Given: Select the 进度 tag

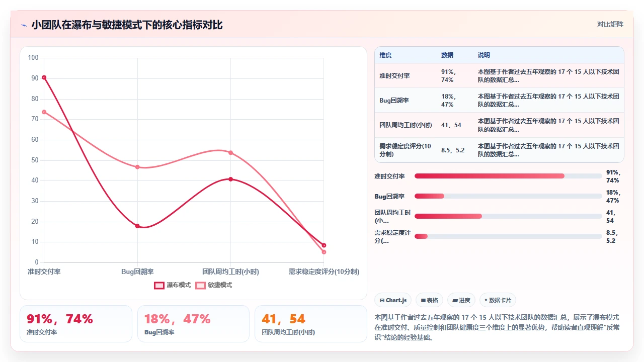Looking at the screenshot, I should tap(461, 300).
